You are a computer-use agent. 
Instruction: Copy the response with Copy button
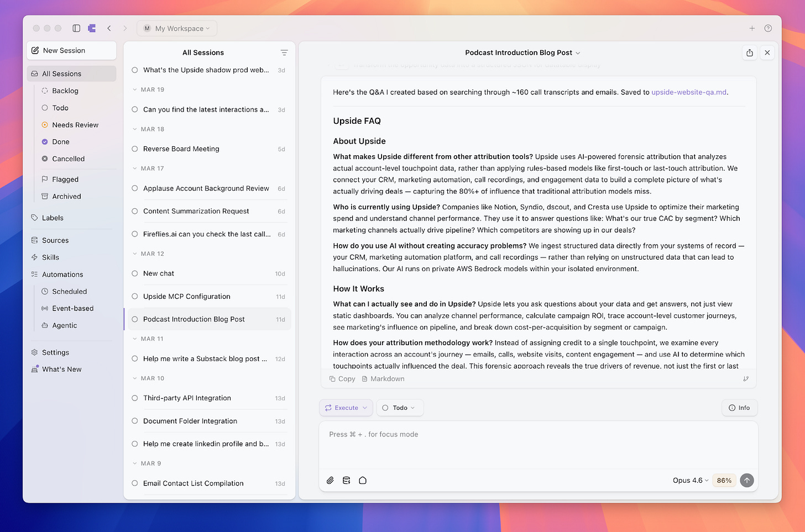pos(342,379)
